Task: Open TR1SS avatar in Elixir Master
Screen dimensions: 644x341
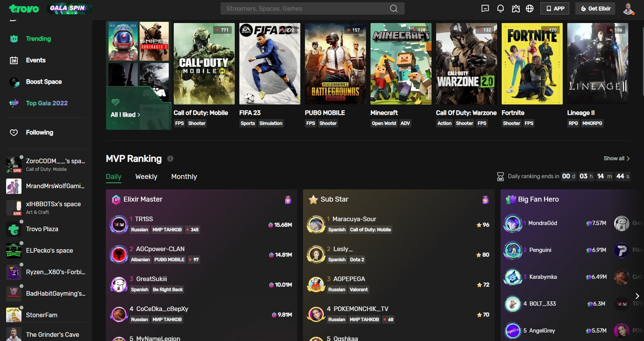Action: coord(119,225)
